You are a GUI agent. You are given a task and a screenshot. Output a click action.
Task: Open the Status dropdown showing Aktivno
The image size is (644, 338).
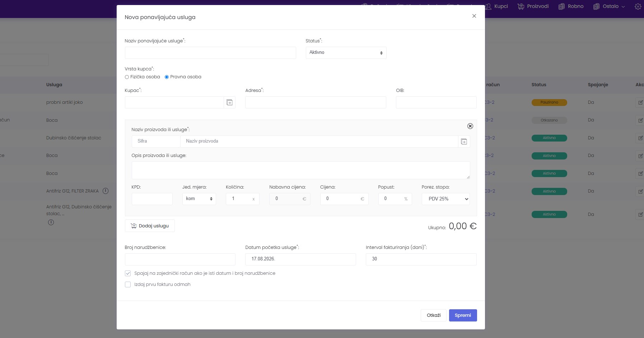[346, 53]
